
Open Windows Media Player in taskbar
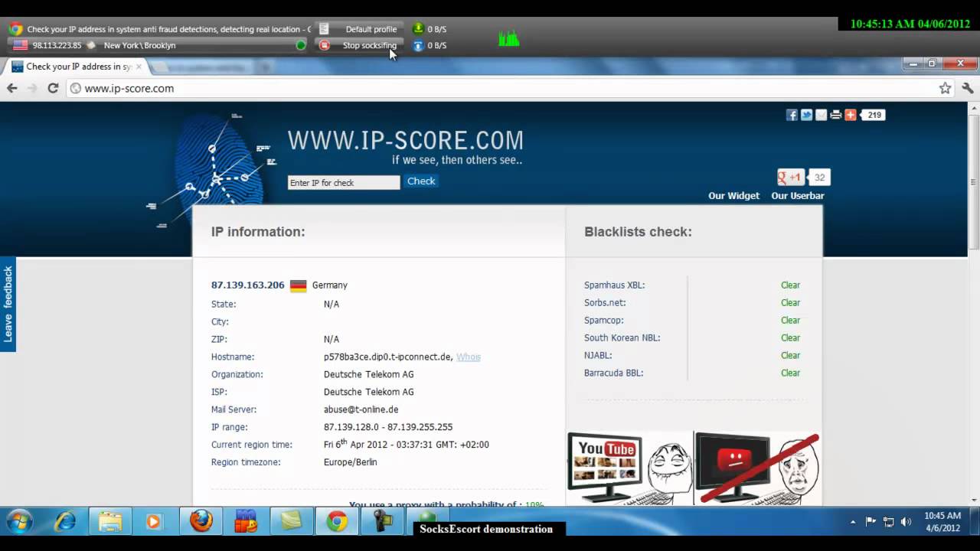click(153, 522)
